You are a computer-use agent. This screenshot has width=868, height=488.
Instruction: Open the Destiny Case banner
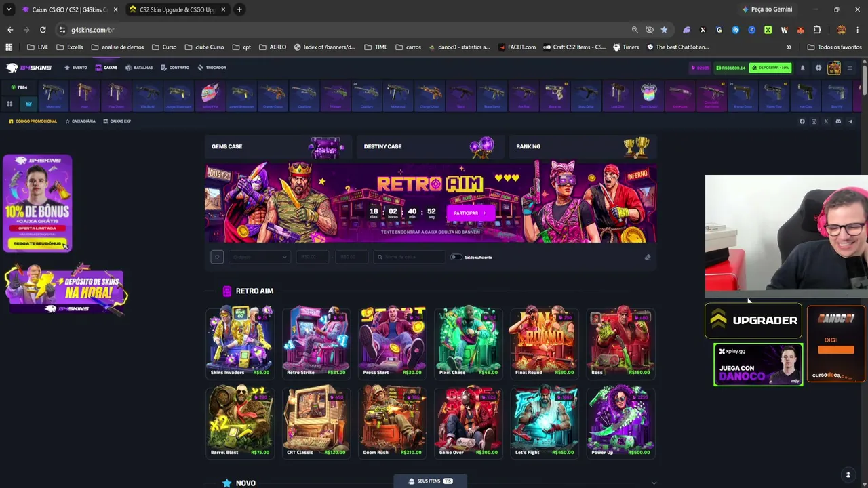(431, 146)
